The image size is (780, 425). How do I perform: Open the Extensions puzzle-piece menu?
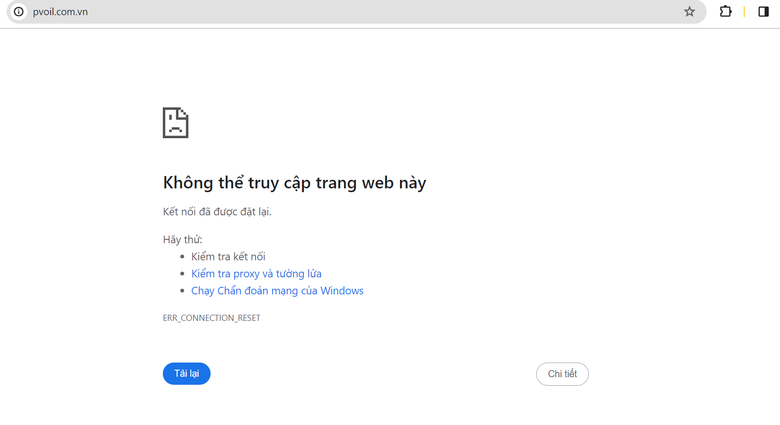click(x=725, y=12)
